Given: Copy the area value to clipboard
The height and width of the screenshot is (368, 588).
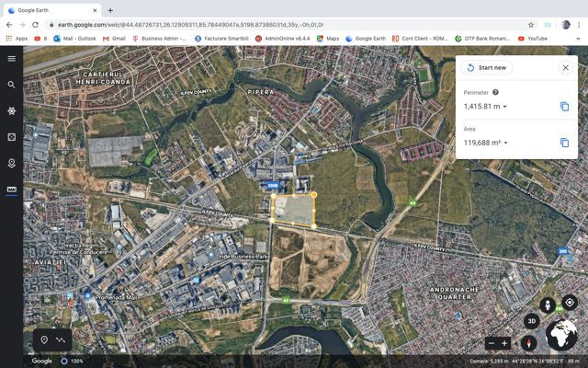Looking at the screenshot, I should [564, 143].
